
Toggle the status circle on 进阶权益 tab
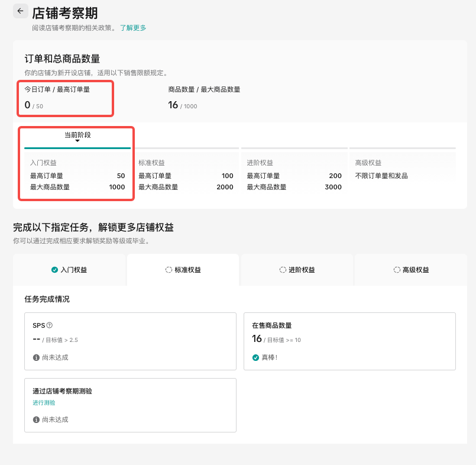pyautogui.click(x=282, y=269)
